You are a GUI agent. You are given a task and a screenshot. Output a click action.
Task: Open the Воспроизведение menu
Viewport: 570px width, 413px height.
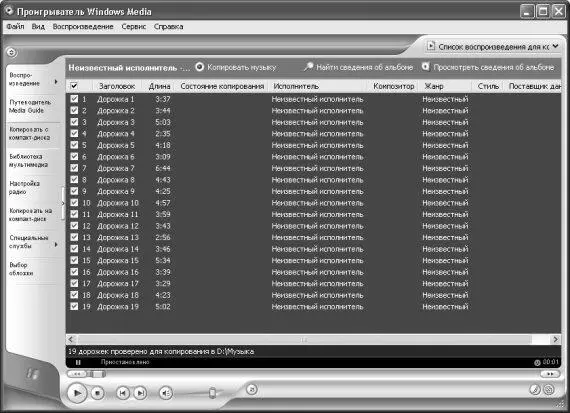[83, 27]
